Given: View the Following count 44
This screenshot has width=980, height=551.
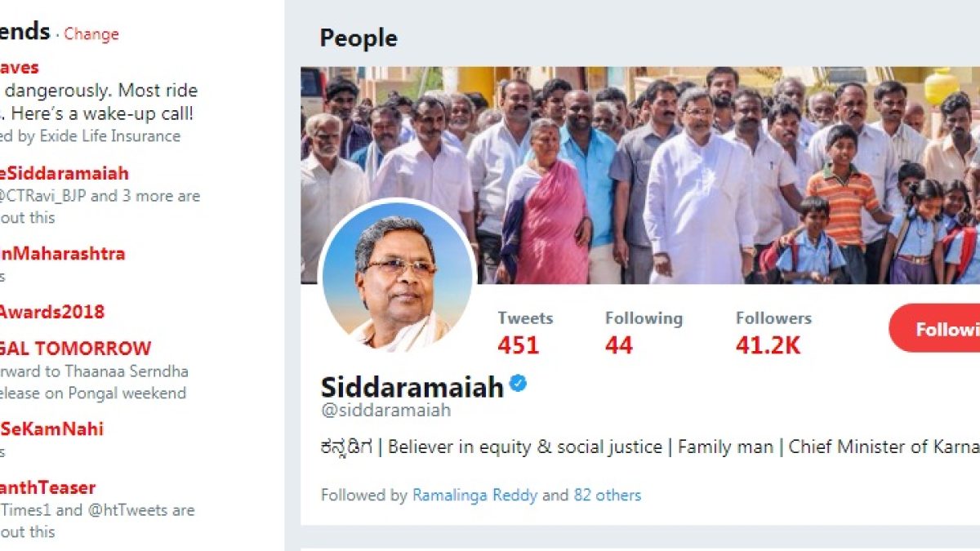Looking at the screenshot, I should click(x=644, y=333).
